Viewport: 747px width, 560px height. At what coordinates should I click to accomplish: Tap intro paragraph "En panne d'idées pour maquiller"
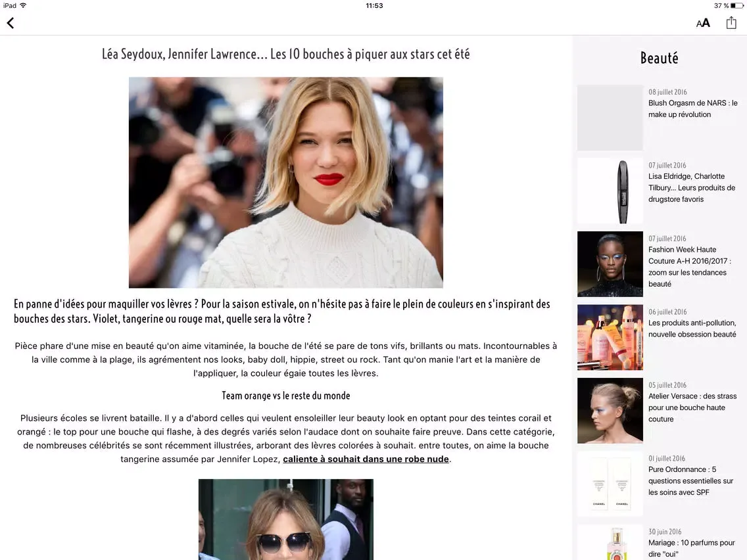coord(282,312)
